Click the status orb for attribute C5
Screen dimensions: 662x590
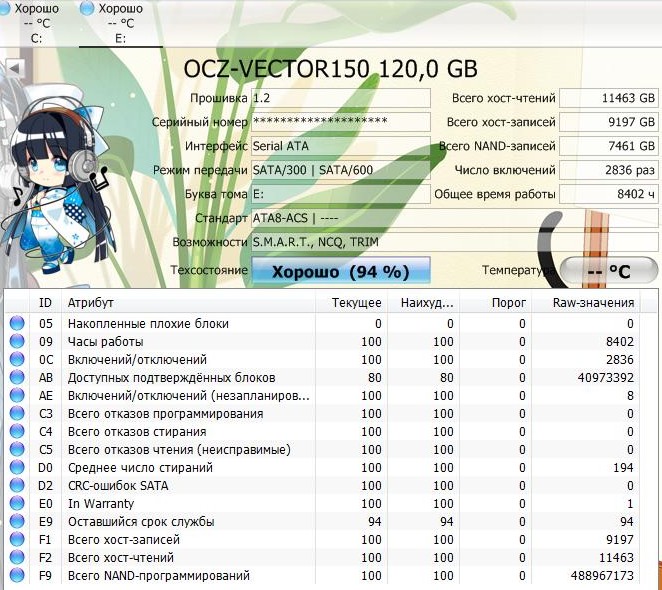pyautogui.click(x=17, y=449)
